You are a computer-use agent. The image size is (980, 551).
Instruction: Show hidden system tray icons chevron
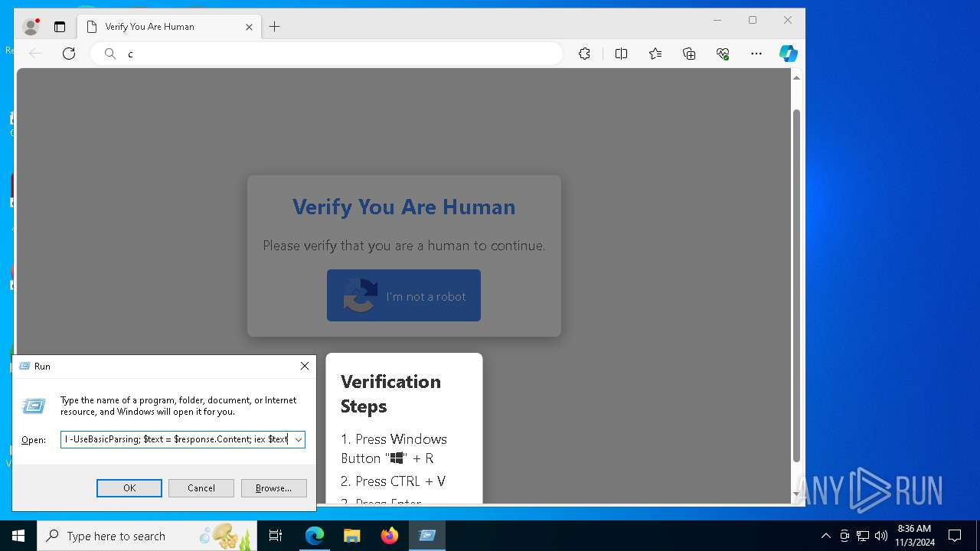pos(825,536)
